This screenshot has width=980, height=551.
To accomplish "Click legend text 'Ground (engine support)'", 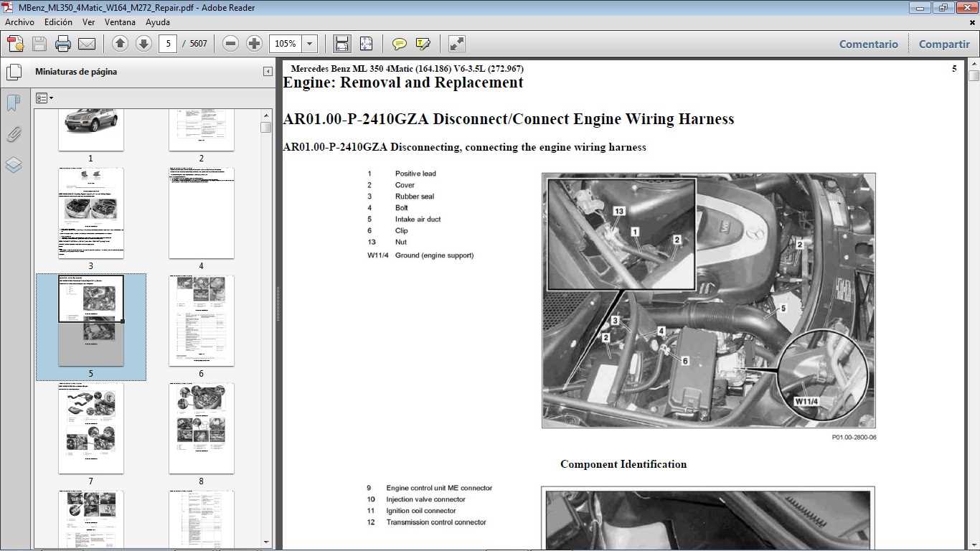I will (434, 255).
